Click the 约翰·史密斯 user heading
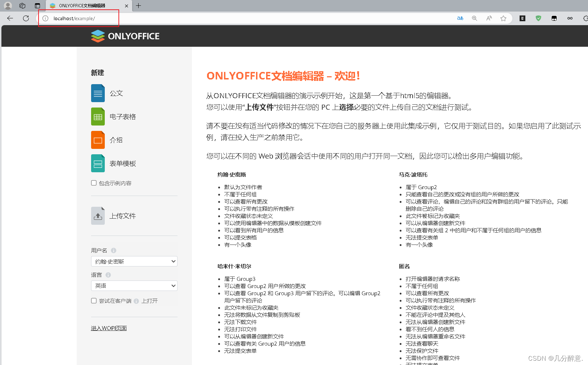The height and width of the screenshot is (365, 588). [232, 174]
